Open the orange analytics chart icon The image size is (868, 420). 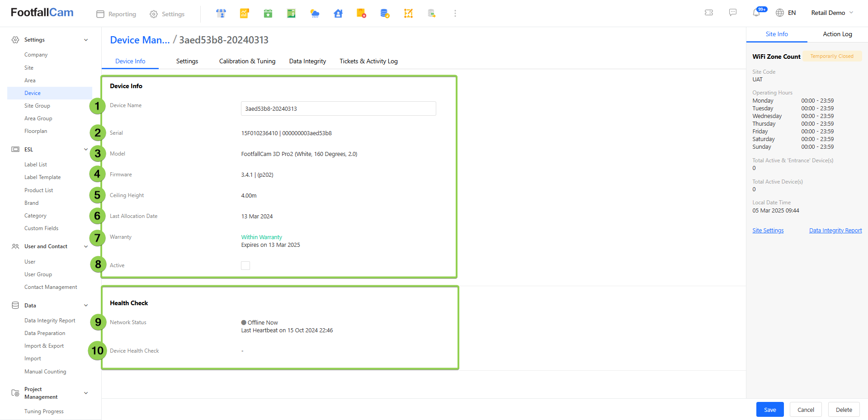pyautogui.click(x=245, y=14)
